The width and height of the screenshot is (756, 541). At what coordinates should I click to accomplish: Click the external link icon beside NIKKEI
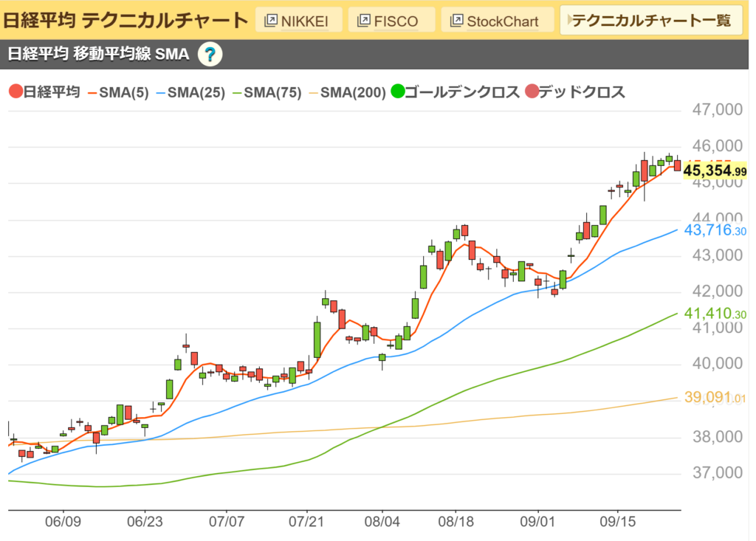point(270,21)
